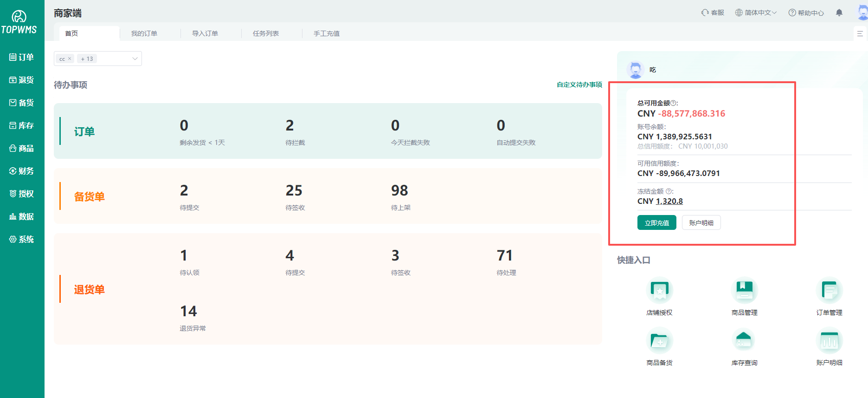Open the 财务 sidebar menu
Image resolution: width=868 pixels, height=398 pixels.
[22, 171]
